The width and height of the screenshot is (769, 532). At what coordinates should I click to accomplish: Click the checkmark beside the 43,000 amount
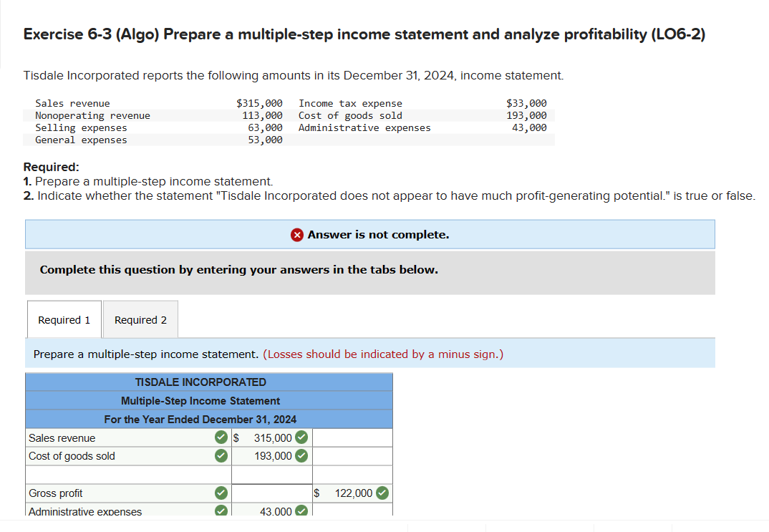300,511
